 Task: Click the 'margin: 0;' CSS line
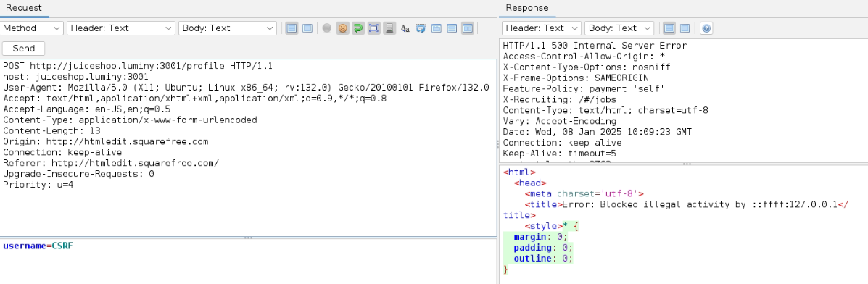540,237
